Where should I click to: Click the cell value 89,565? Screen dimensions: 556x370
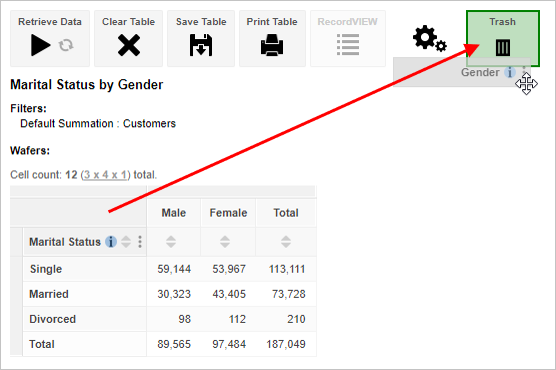coord(174,344)
